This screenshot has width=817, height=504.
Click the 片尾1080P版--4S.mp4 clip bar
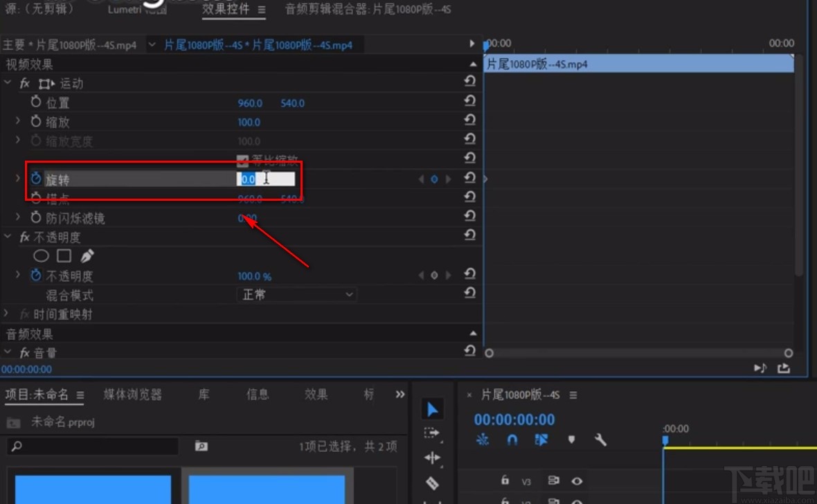coord(639,64)
